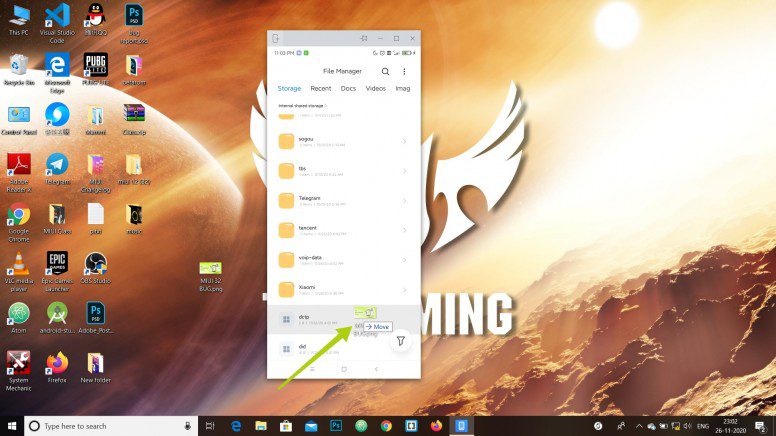Select the New folder desktop icon
776x436 pixels.
[96, 367]
